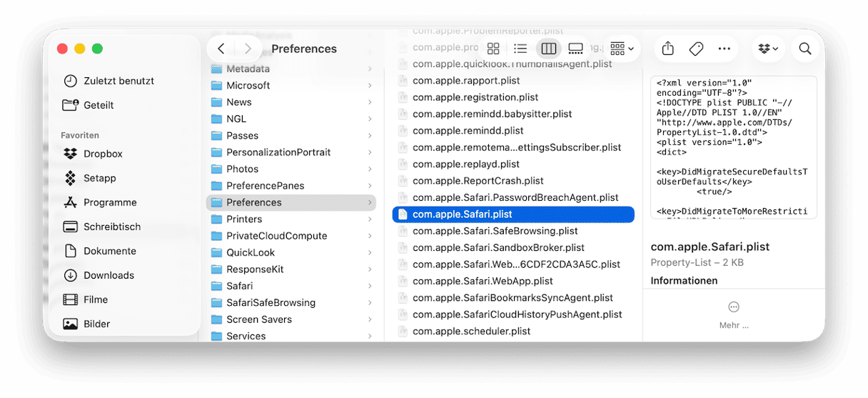
Task: Open Programme in the sidebar
Action: point(100,202)
